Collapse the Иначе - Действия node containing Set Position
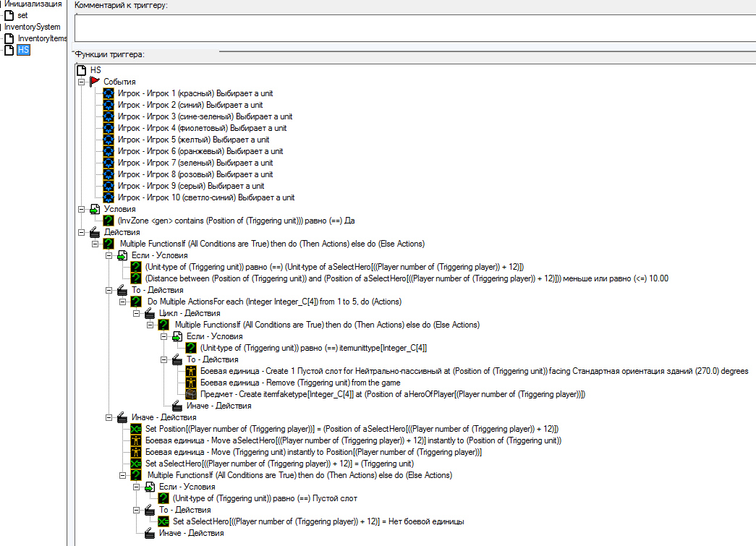 click(x=109, y=417)
